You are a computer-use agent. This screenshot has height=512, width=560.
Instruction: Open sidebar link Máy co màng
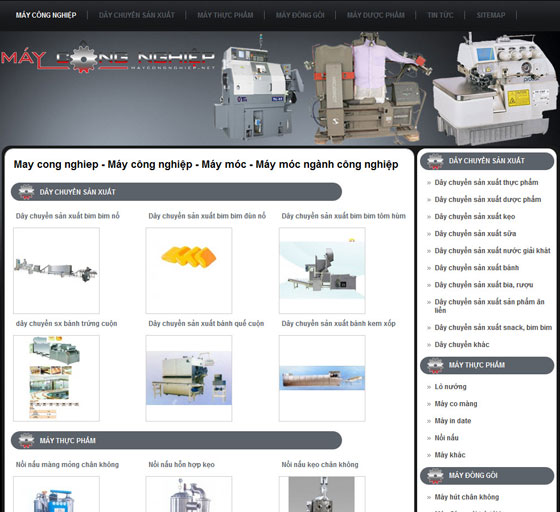(456, 404)
